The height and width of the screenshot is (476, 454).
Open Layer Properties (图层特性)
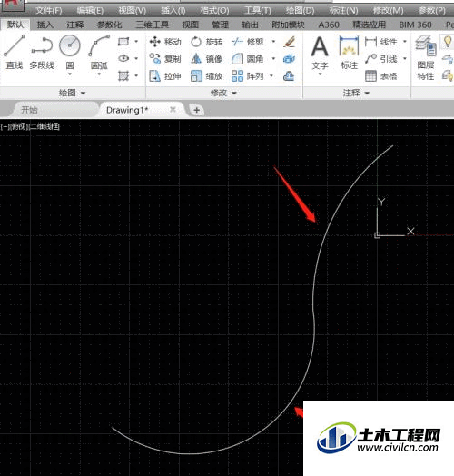coord(426,57)
